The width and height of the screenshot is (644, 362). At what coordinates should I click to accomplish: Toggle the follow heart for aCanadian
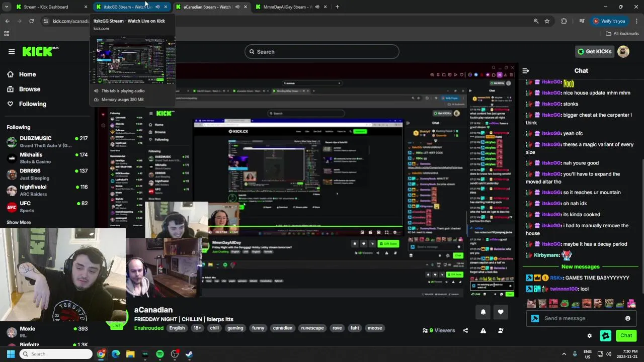(501, 312)
